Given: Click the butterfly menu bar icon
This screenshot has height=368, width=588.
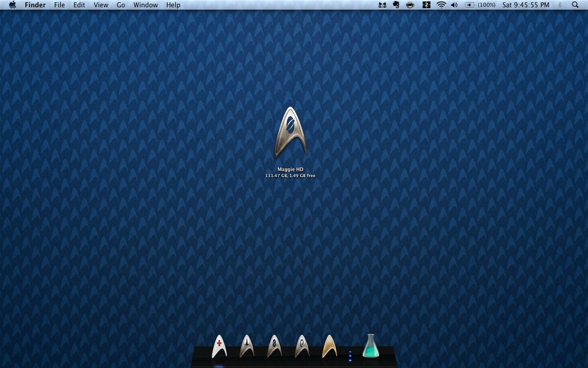Looking at the screenshot, I should 383,5.
